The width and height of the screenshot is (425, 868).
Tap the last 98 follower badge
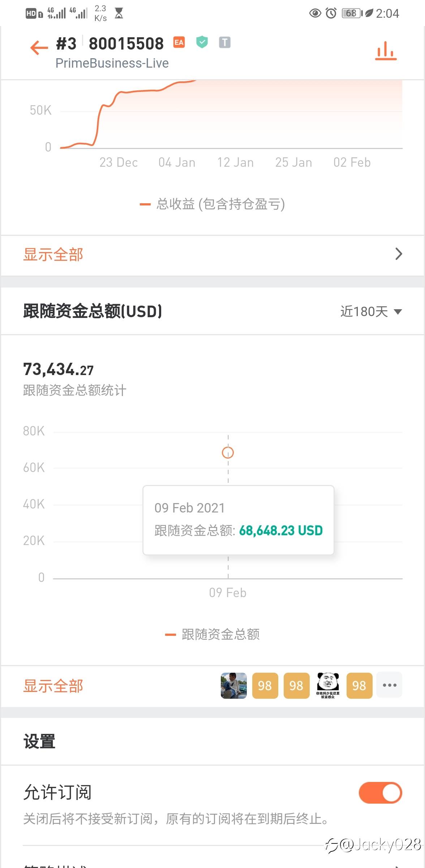pos(359,685)
